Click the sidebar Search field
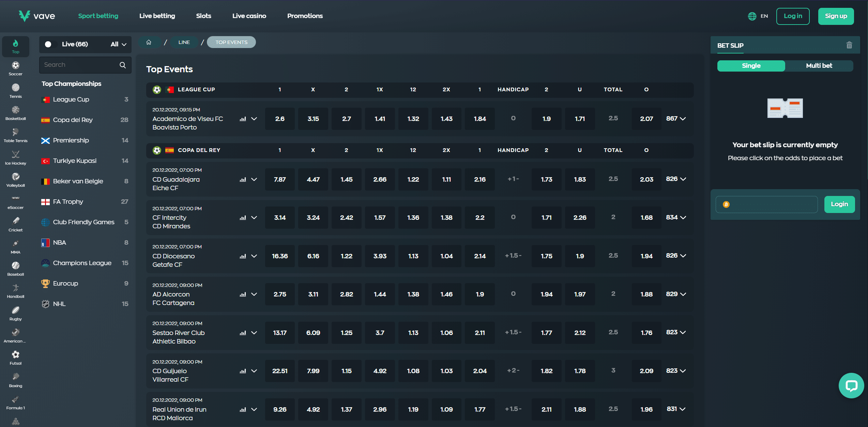 (85, 65)
